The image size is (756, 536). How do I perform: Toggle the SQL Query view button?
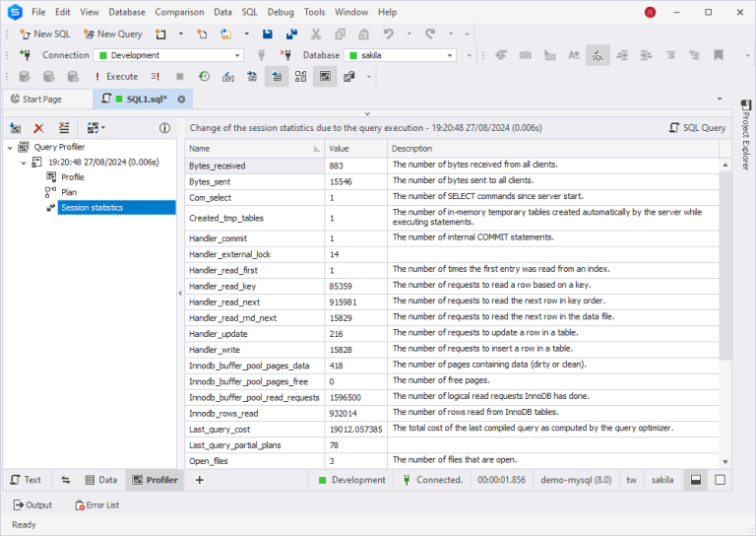697,128
